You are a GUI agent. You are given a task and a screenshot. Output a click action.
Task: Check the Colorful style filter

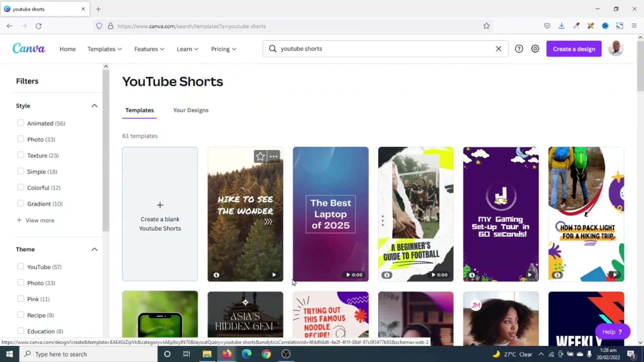pos(20,187)
